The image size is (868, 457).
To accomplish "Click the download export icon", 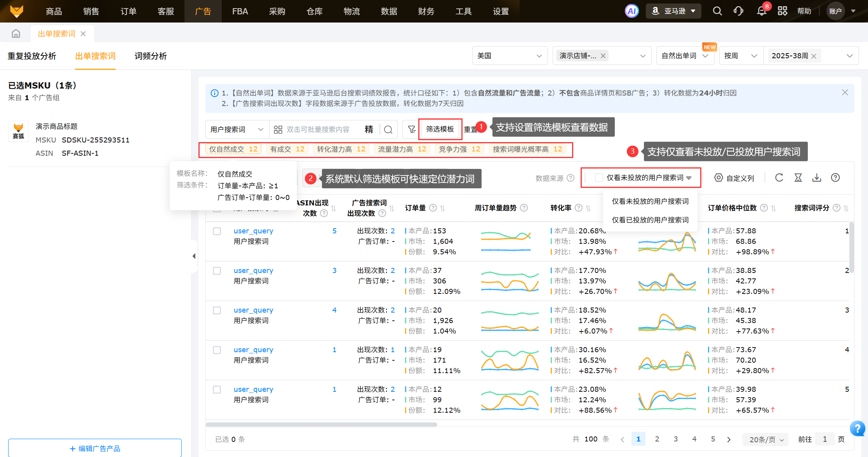I will point(817,178).
